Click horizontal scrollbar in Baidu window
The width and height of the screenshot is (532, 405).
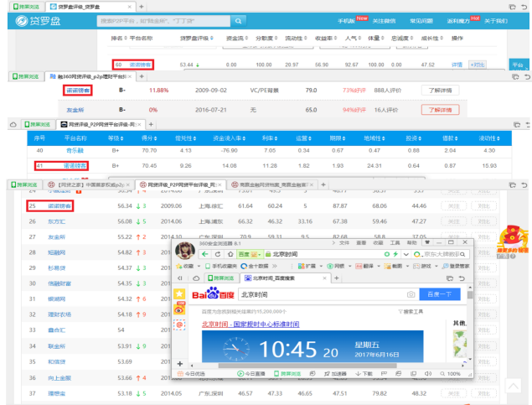click(307, 366)
